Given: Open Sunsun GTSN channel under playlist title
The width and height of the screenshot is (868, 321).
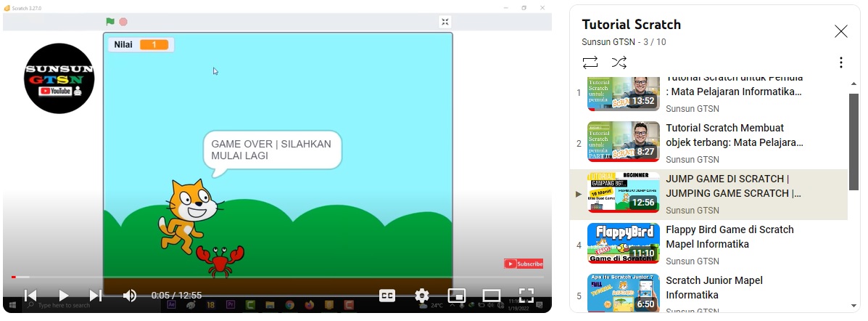Looking at the screenshot, I should point(608,42).
